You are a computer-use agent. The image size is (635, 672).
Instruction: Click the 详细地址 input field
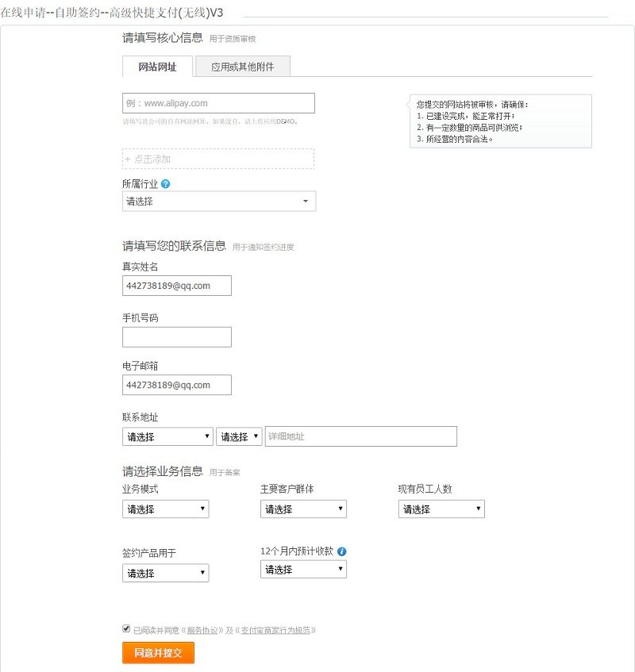[361, 436]
